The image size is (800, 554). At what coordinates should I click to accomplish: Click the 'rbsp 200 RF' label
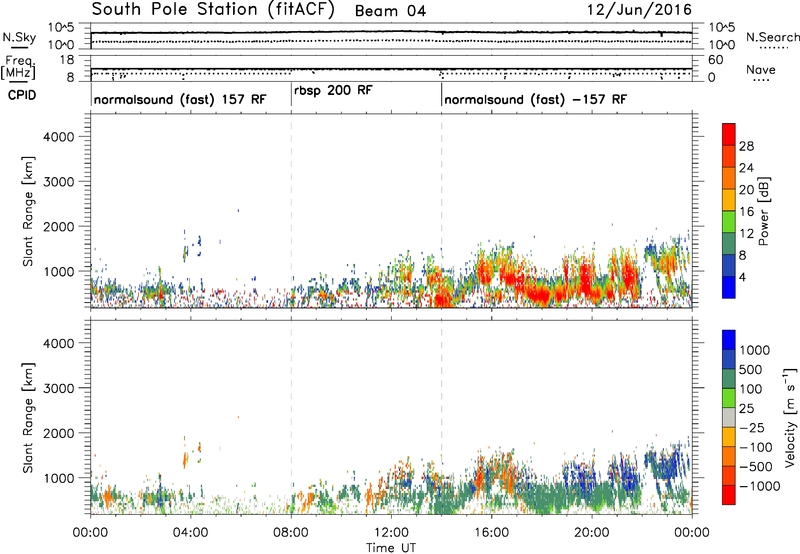334,91
